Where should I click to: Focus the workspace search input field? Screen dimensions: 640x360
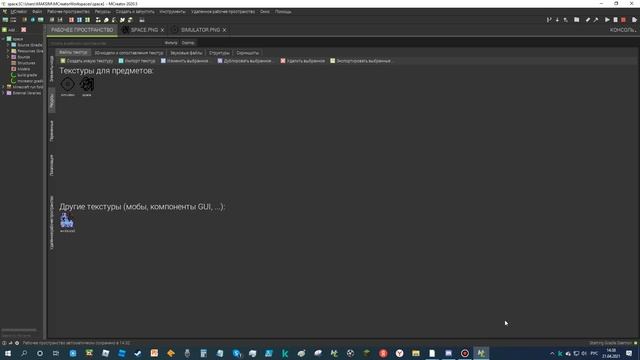click(x=105, y=43)
